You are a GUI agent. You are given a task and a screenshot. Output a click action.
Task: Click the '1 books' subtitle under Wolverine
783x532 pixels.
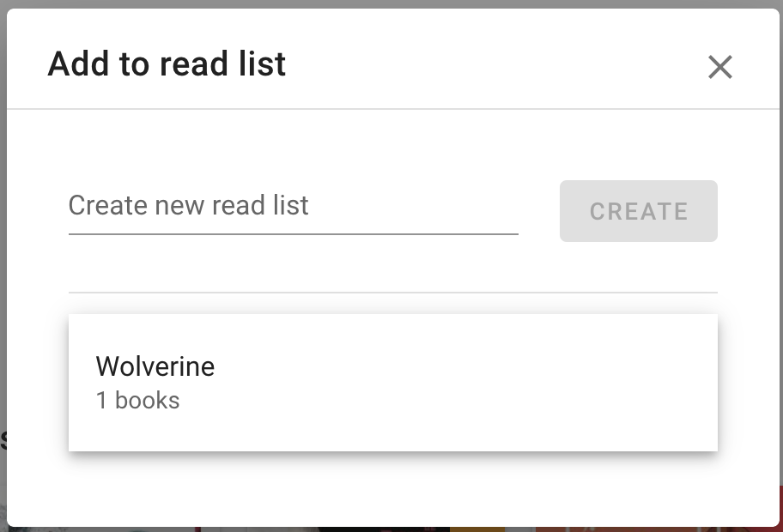pos(137,401)
